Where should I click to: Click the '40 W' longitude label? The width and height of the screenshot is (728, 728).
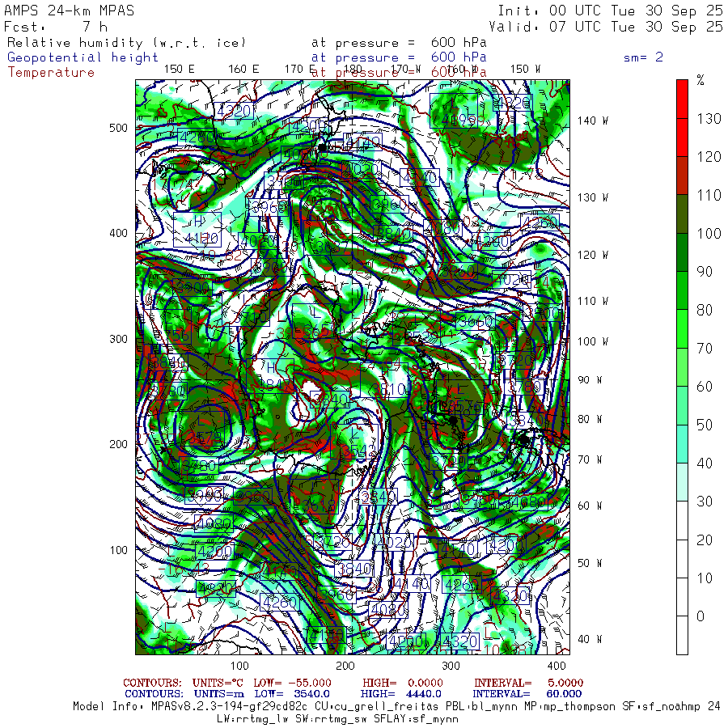click(x=590, y=639)
